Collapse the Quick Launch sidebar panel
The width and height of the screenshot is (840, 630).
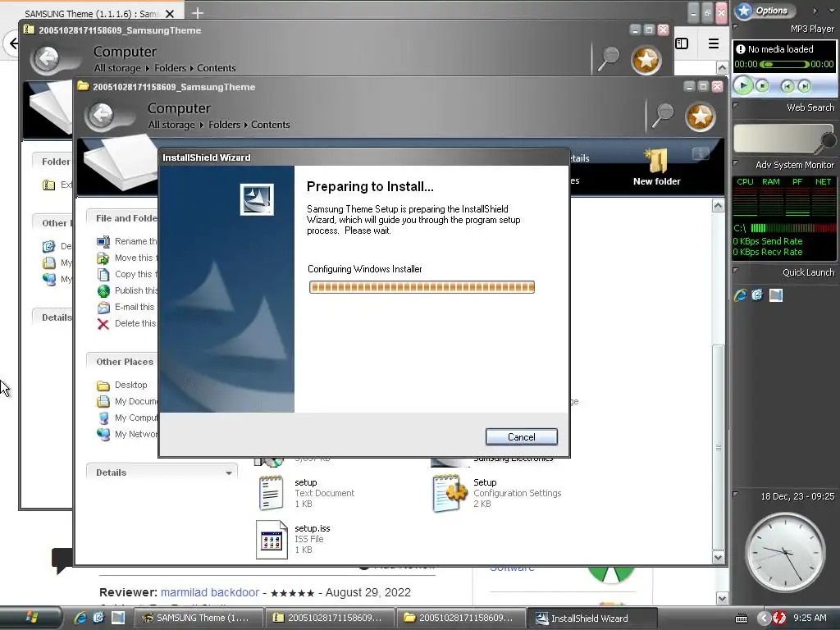pyautogui.click(x=736, y=271)
